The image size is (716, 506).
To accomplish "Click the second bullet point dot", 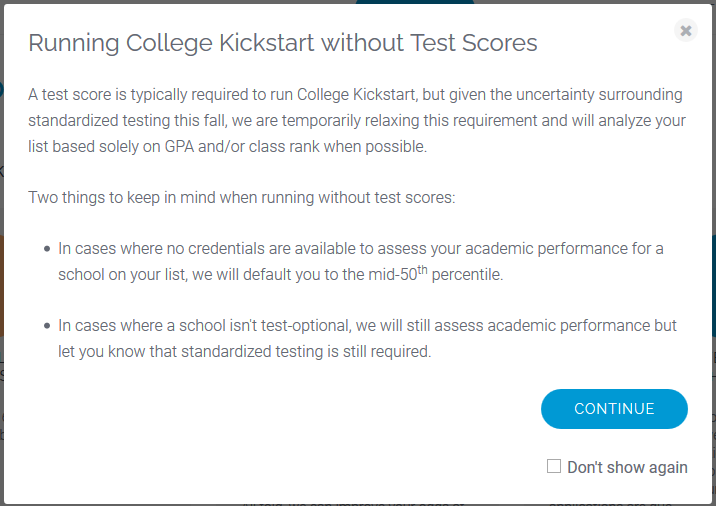I will [47, 326].
